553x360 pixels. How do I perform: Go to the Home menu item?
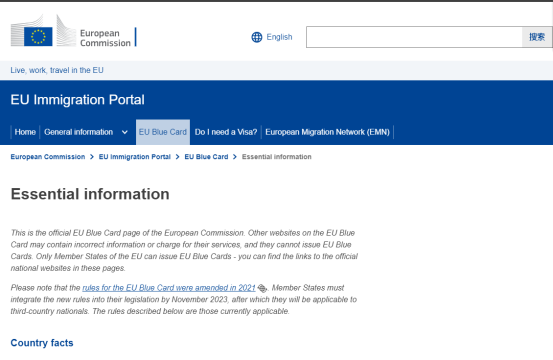(25, 132)
